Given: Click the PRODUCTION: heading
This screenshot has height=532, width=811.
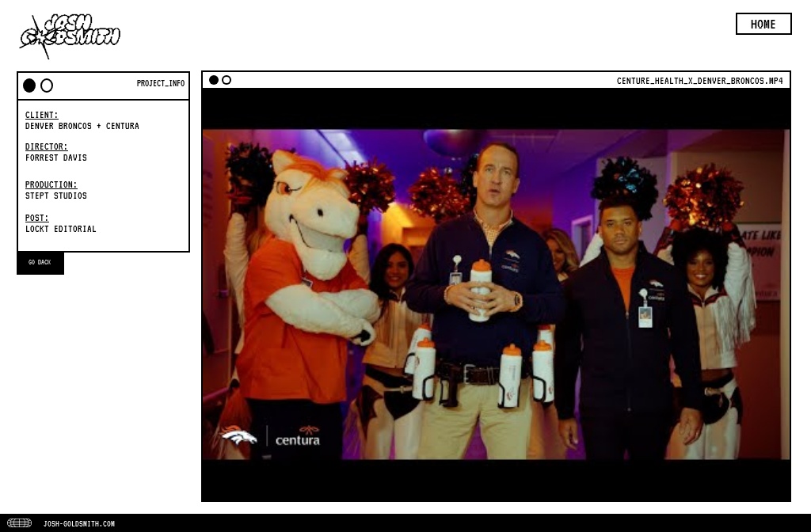Looking at the screenshot, I should pyautogui.click(x=51, y=184).
